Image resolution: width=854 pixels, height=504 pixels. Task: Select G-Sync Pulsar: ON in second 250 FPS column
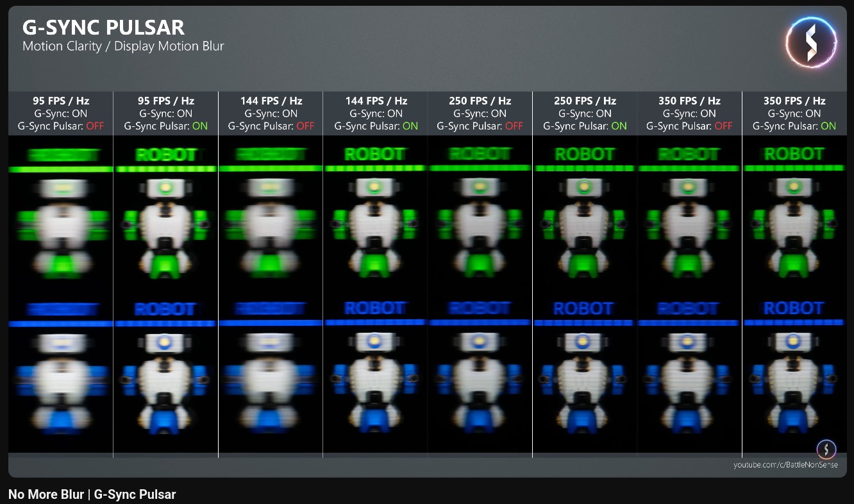(585, 126)
